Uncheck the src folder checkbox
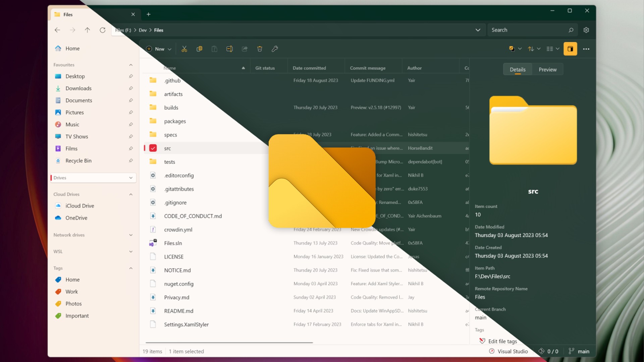Screen dimensions: 644x362 click(x=153, y=148)
